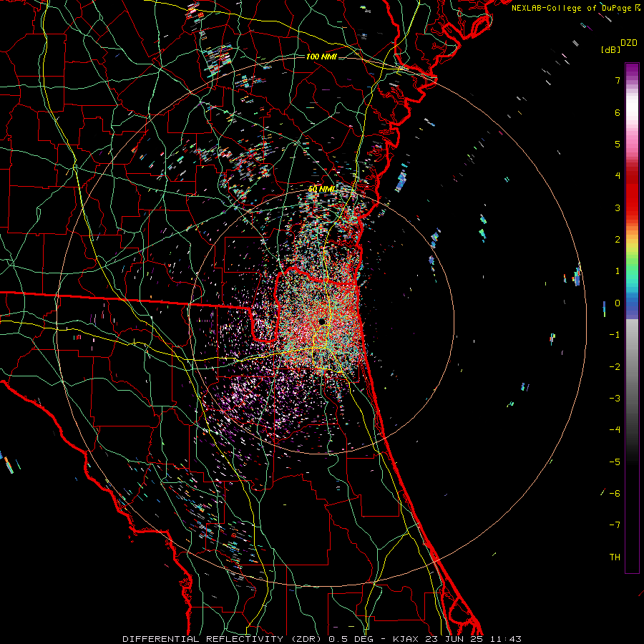Click the NEXLAB-College of DuPage label
This screenshot has width=644, height=644.
[571, 8]
